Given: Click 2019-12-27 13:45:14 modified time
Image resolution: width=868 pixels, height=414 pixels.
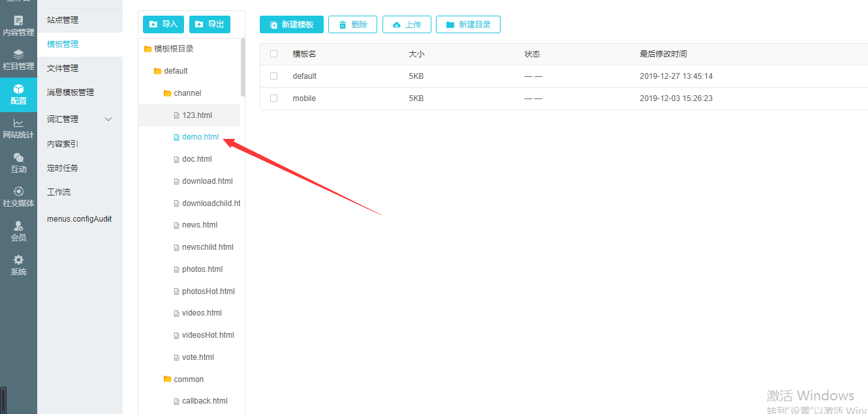Looking at the screenshot, I should tap(676, 76).
